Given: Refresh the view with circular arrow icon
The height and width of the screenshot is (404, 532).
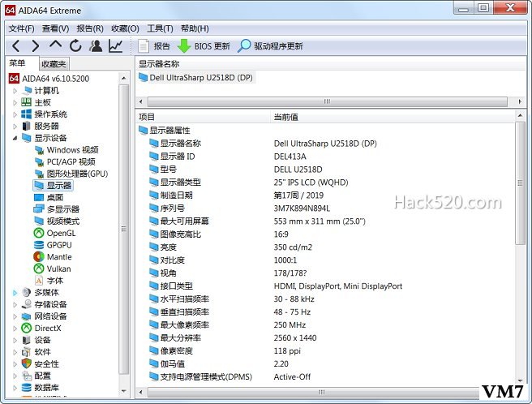Looking at the screenshot, I should click(x=75, y=45).
